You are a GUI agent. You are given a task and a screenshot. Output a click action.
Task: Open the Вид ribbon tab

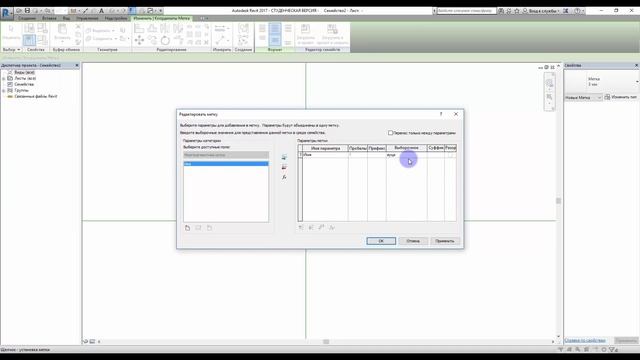pos(67,18)
